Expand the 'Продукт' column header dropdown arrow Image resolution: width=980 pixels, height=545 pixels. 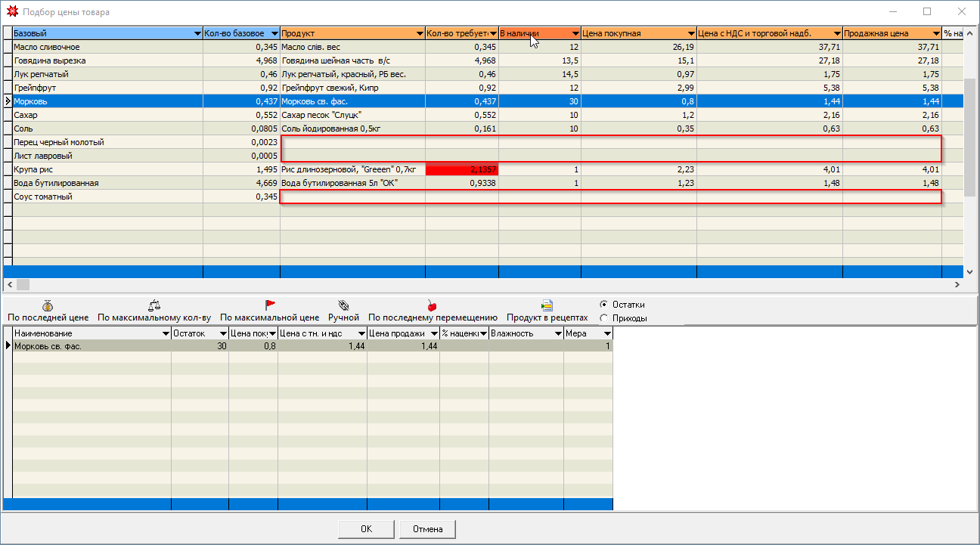coord(419,34)
